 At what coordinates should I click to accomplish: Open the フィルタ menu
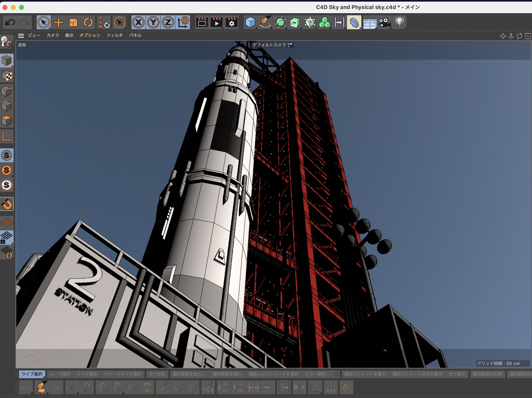[114, 35]
